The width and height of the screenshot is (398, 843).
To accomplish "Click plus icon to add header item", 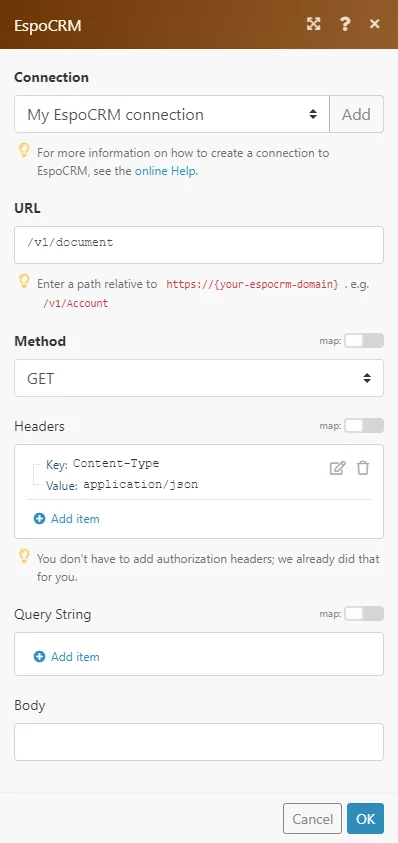I will tap(39, 519).
